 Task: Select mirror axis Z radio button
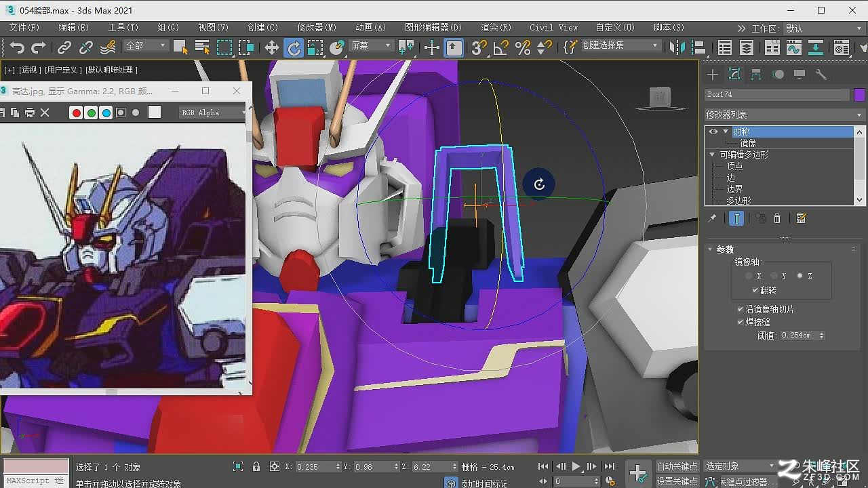tap(800, 276)
